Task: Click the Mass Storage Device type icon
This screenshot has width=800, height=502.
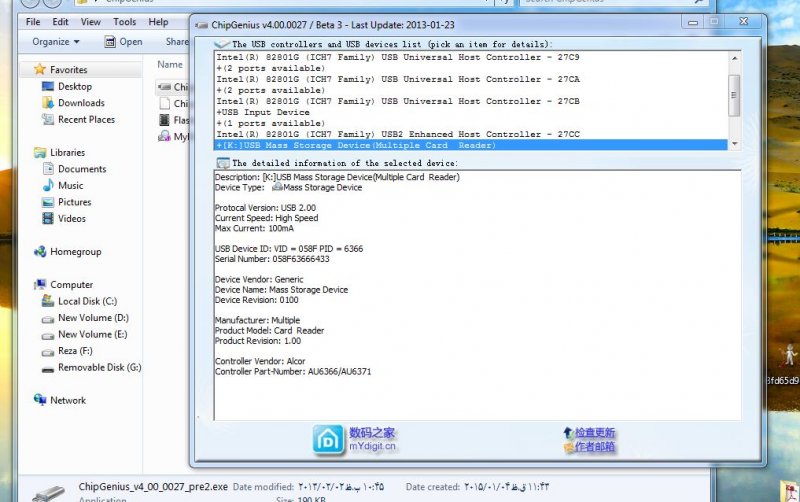Action: pyautogui.click(x=277, y=187)
